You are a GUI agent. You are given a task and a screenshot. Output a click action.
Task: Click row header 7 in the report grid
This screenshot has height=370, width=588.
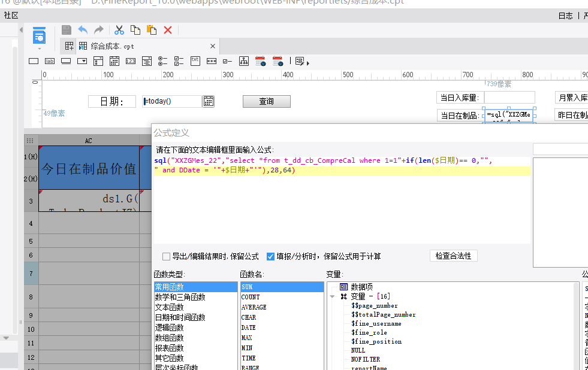[31, 274]
